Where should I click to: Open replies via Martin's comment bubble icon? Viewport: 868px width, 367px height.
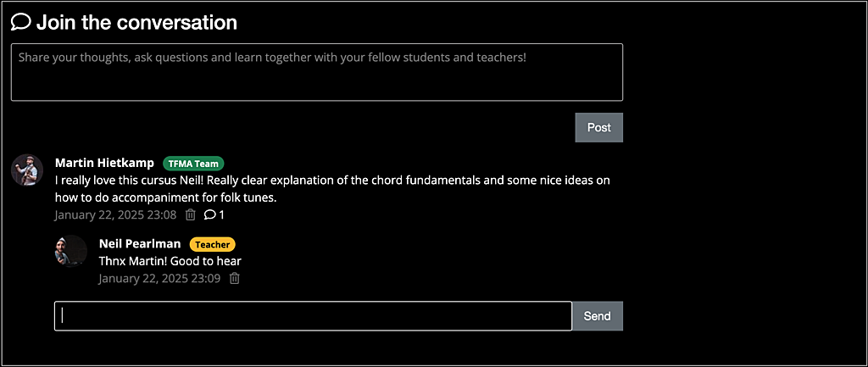(x=210, y=215)
